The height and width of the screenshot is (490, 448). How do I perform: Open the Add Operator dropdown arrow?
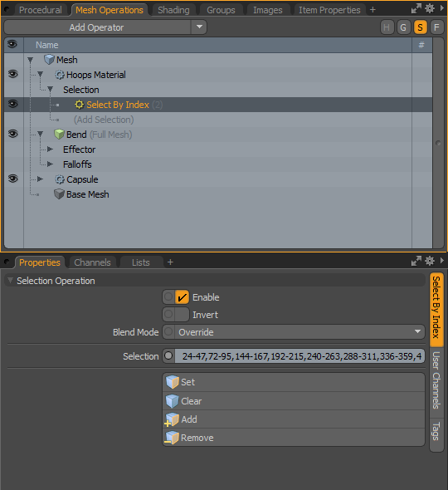point(199,27)
